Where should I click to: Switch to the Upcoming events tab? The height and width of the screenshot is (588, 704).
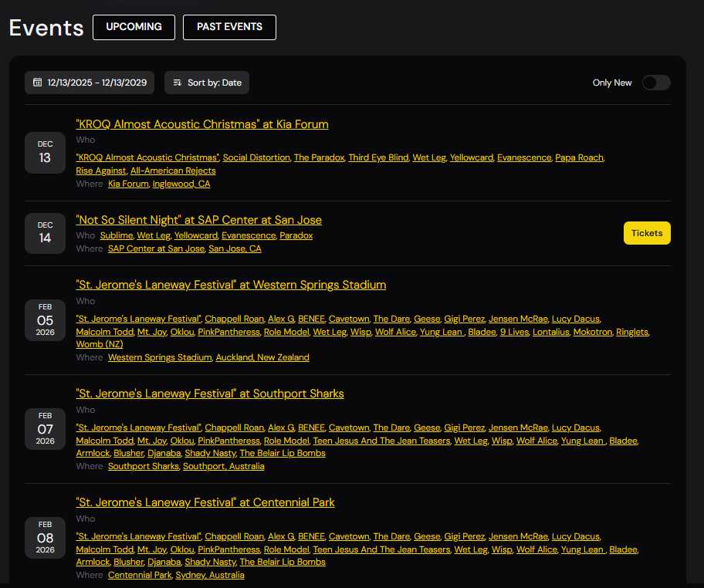tap(134, 27)
